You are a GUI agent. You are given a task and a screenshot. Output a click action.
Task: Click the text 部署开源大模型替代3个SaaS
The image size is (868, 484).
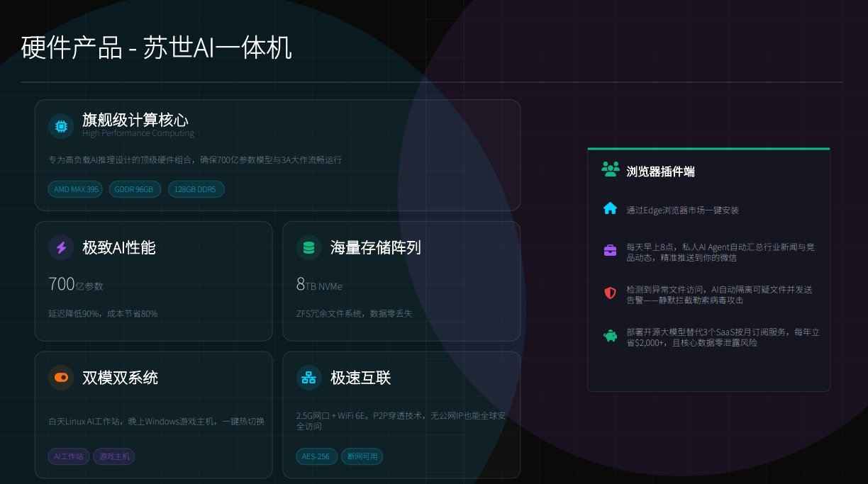click(684, 332)
